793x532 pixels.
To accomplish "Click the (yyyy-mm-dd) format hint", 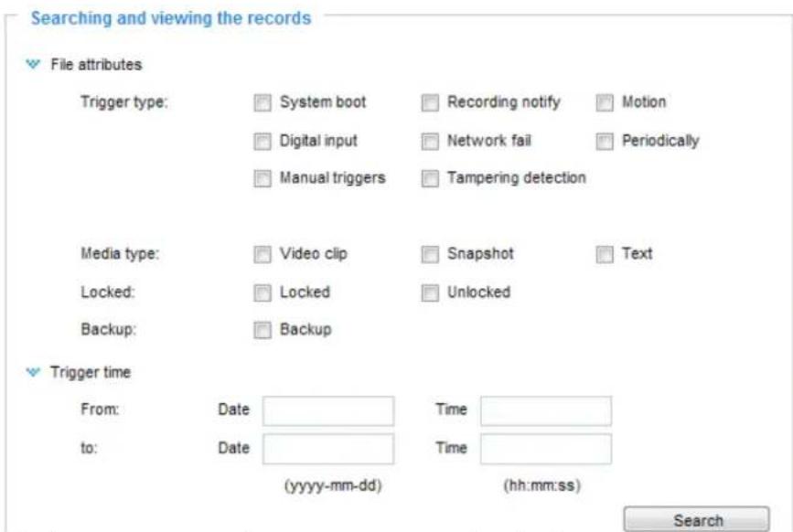I will 333,485.
